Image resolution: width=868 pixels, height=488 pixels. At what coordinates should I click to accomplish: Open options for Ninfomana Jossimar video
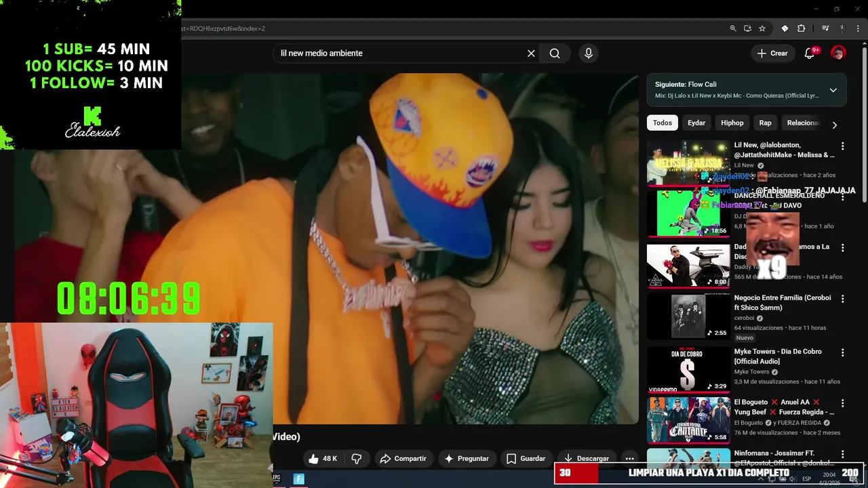tap(843, 454)
